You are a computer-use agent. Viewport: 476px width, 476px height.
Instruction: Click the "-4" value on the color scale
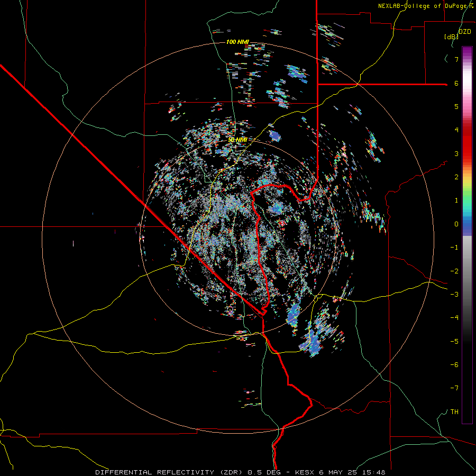pos(454,318)
